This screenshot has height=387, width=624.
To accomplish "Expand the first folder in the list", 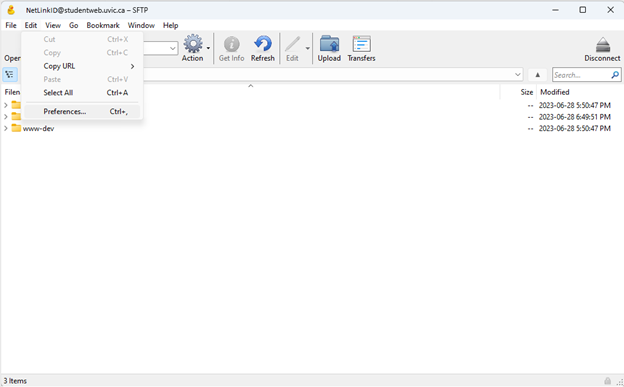I will tap(6, 105).
